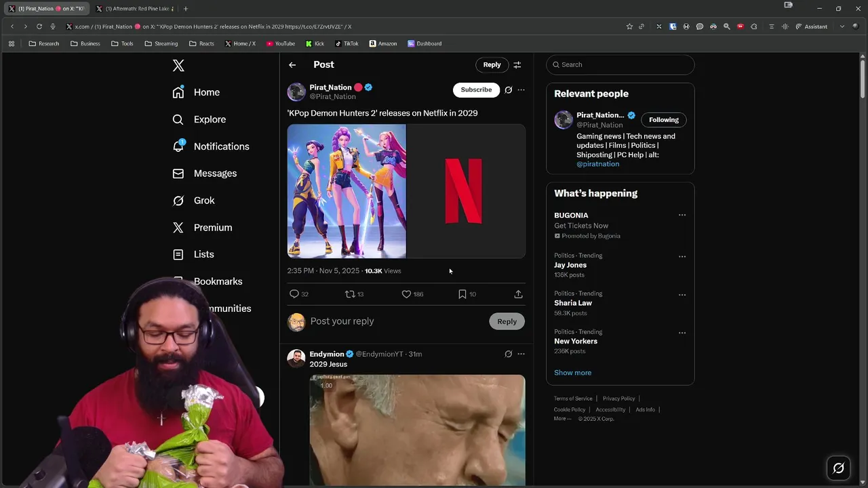Open Explore page
The height and width of the screenshot is (488, 868).
point(199,119)
